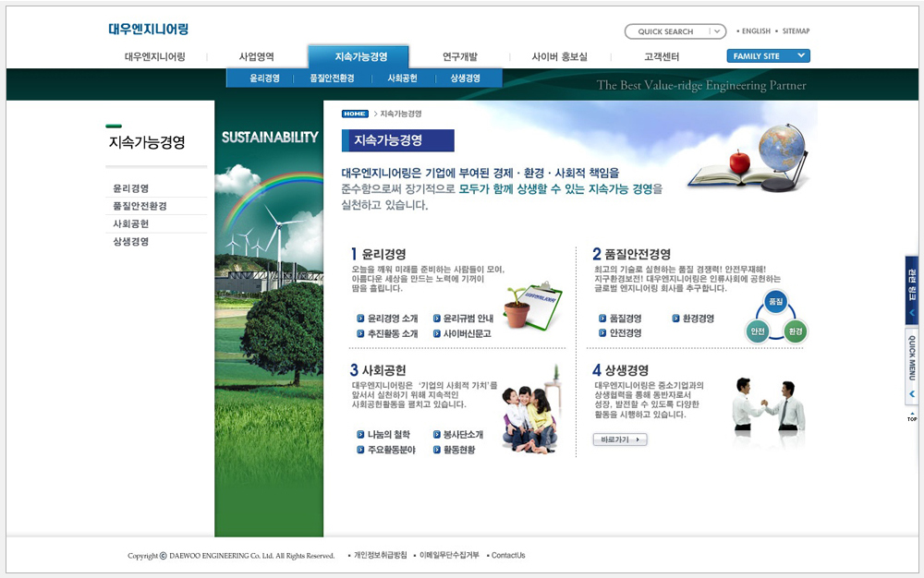Select 사회공헌 in the left sidebar
The width and height of the screenshot is (924, 578).
131,223
